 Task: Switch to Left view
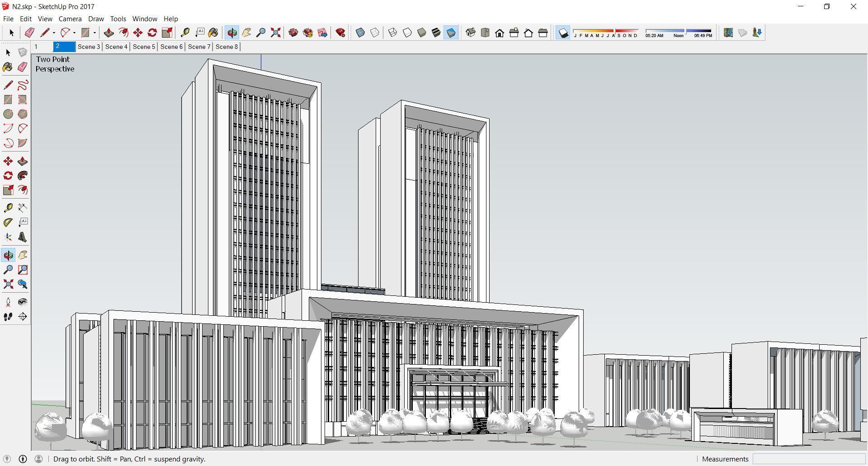pyautogui.click(x=543, y=33)
